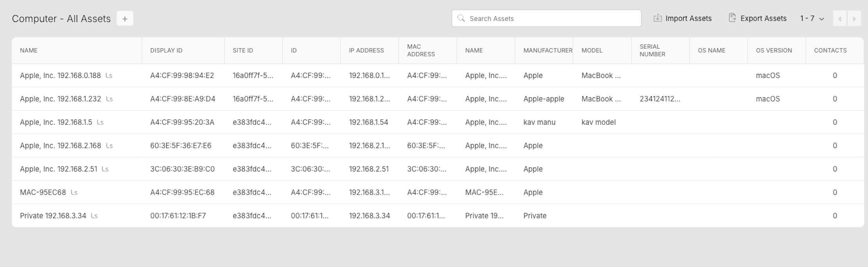
Task: Sort by MANUFACTURER column header
Action: [548, 51]
